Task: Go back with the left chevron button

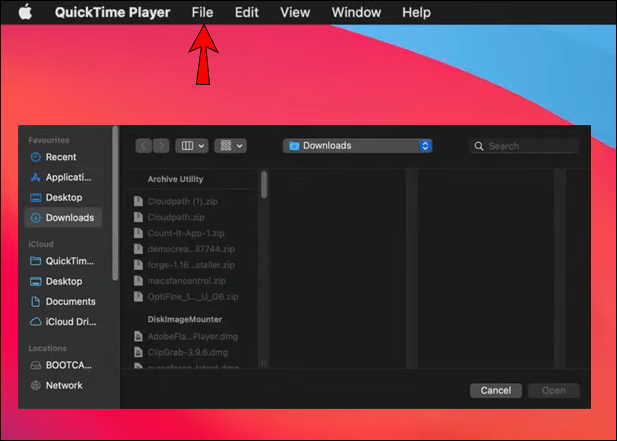Action: 144,146
